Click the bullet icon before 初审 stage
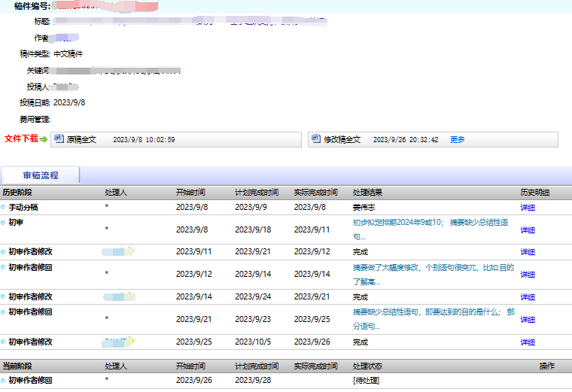The height and width of the screenshot is (392, 572). click(x=4, y=223)
